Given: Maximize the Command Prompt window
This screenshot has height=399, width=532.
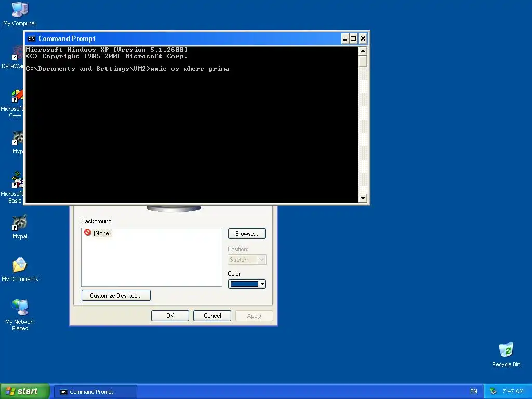Looking at the screenshot, I should (353, 38).
